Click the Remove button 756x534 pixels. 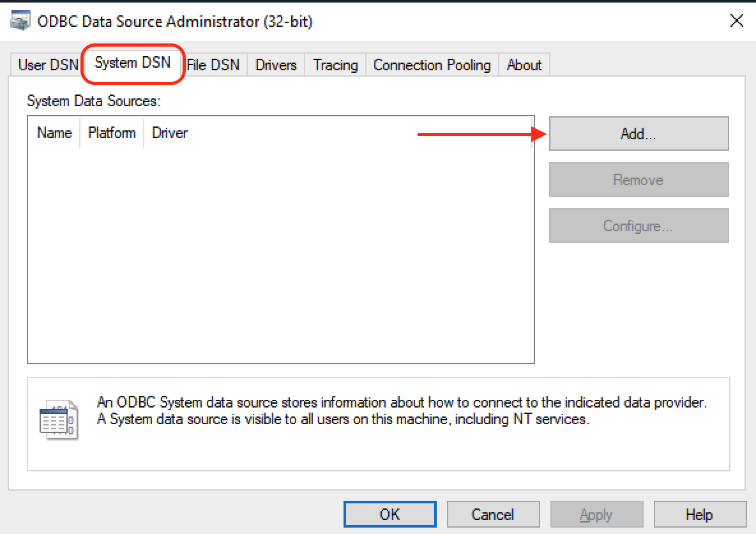[x=638, y=179]
